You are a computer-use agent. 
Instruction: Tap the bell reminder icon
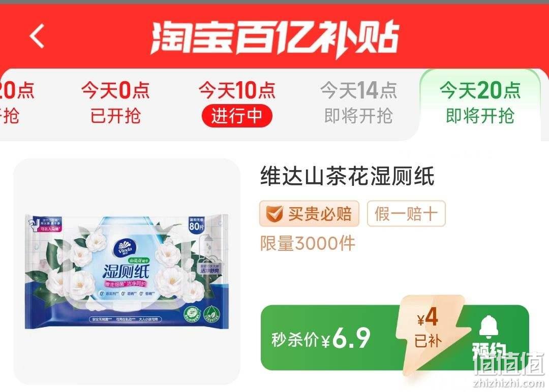click(489, 326)
